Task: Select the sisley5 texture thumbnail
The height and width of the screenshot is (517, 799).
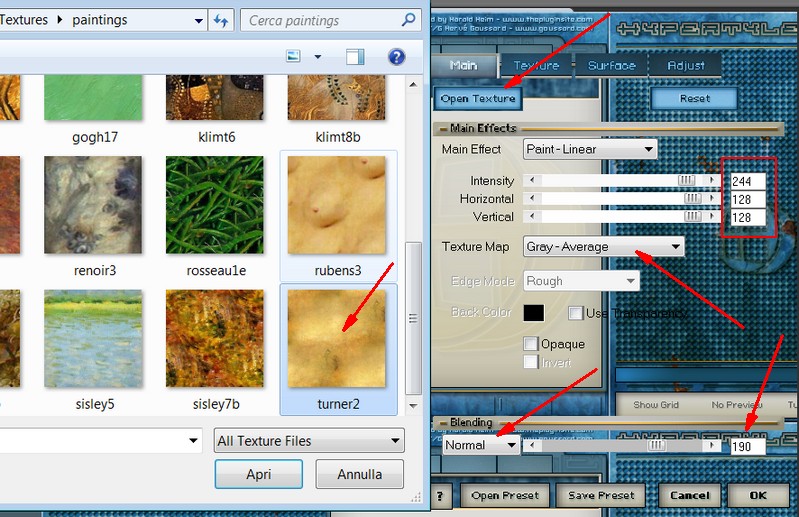Action: 93,338
